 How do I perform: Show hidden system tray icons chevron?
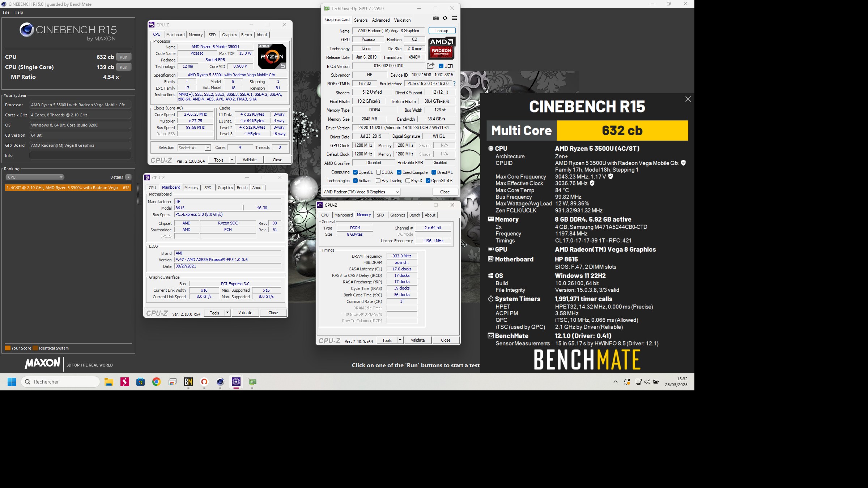[616, 382]
